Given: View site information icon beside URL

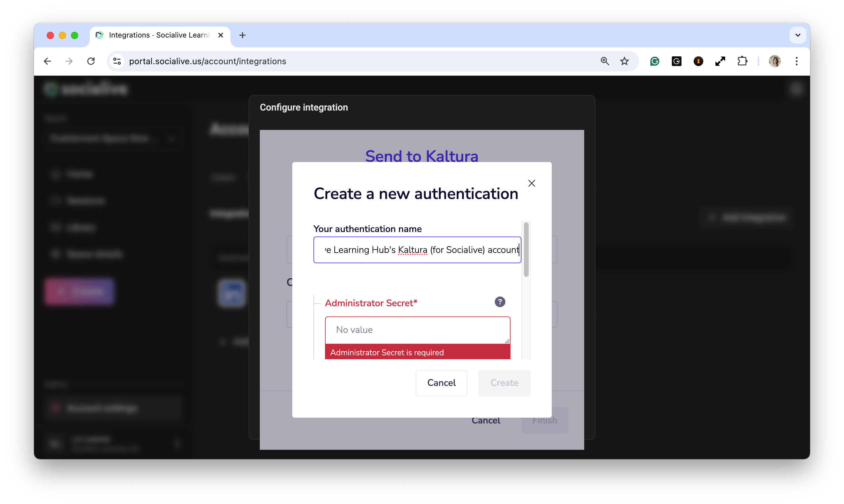Looking at the screenshot, I should pyautogui.click(x=117, y=61).
